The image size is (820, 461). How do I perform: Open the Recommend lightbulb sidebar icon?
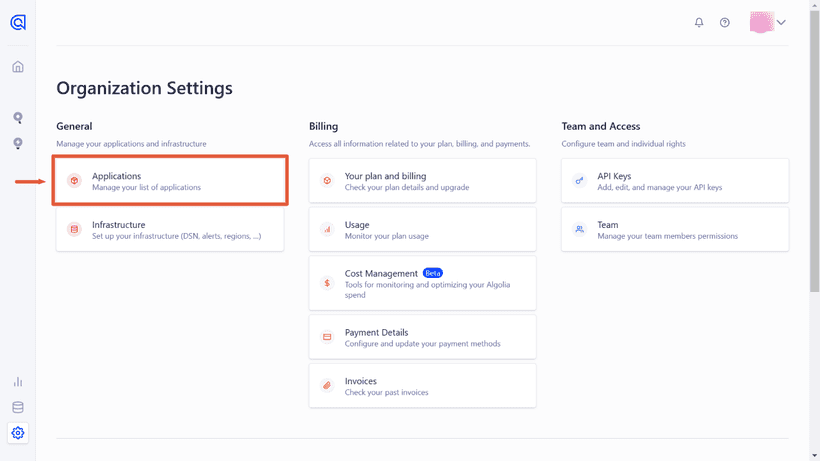click(18, 143)
